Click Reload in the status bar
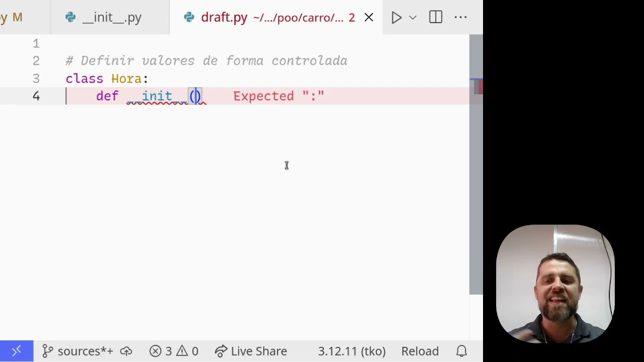This screenshot has height=362, width=644. click(x=420, y=351)
